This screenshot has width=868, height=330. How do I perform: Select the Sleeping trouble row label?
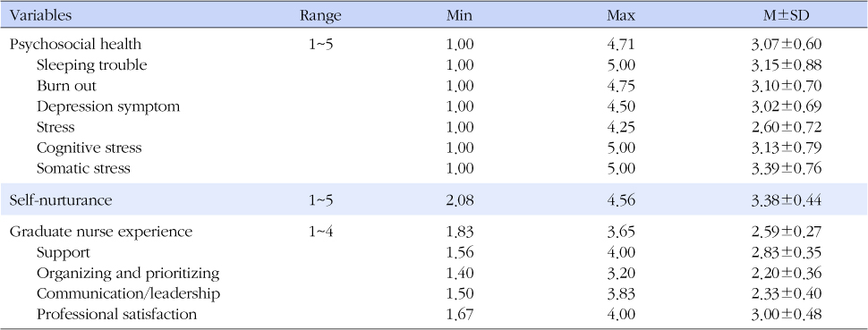click(x=91, y=65)
